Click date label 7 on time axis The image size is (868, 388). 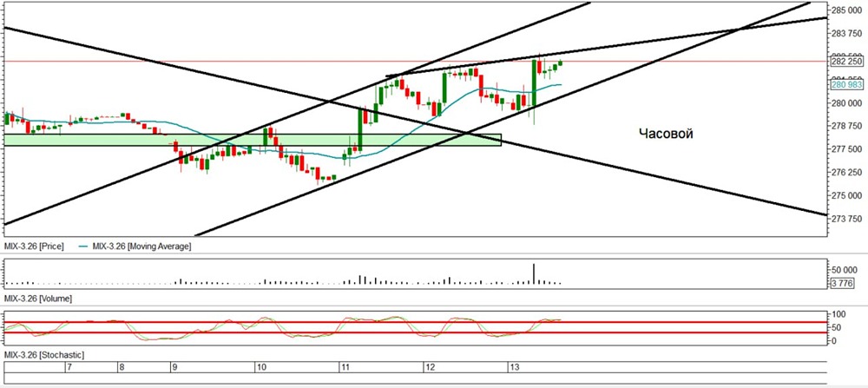(x=69, y=367)
